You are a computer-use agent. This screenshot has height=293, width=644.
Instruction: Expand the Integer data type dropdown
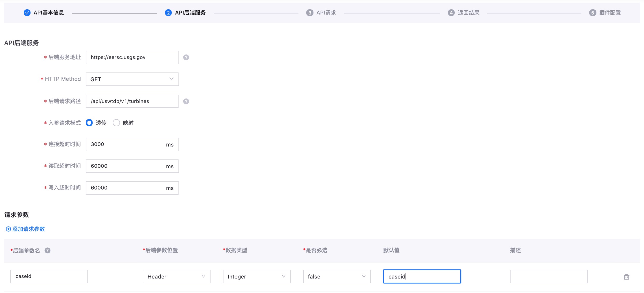257,276
